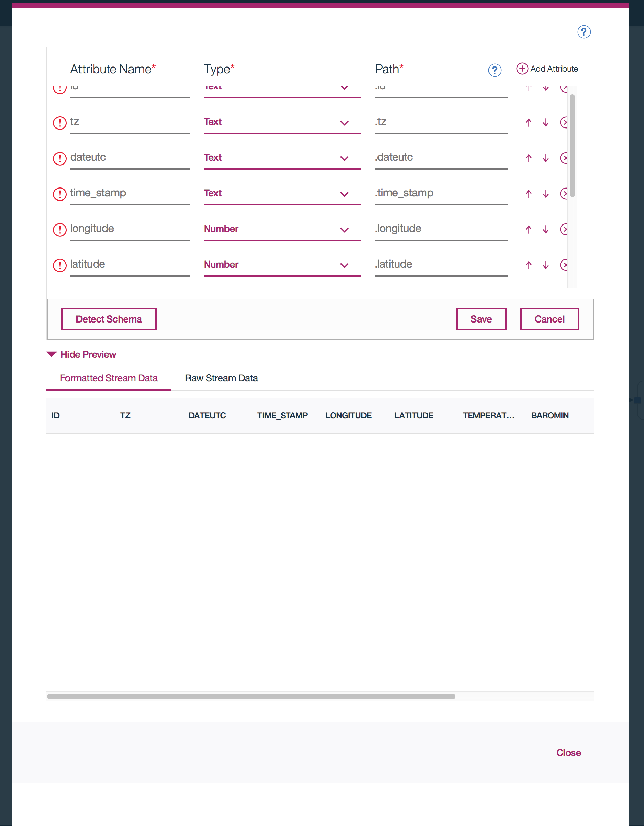
Task: Open the Path help question icon
Action: (494, 70)
